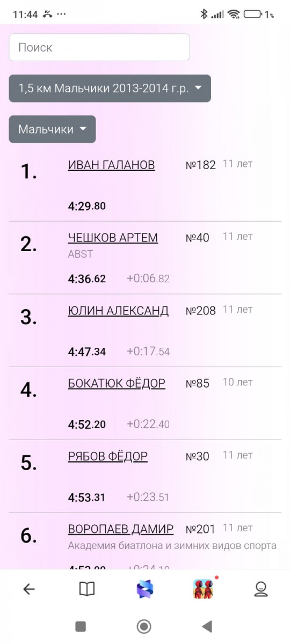290x644 pixels.
Task: Open the game shortcut with red figures
Action: (203, 589)
